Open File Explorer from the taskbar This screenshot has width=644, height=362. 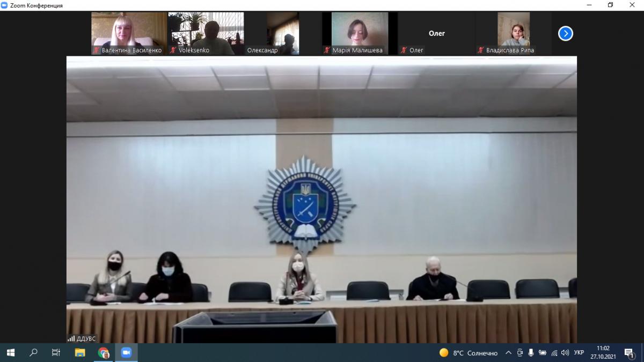pyautogui.click(x=79, y=352)
